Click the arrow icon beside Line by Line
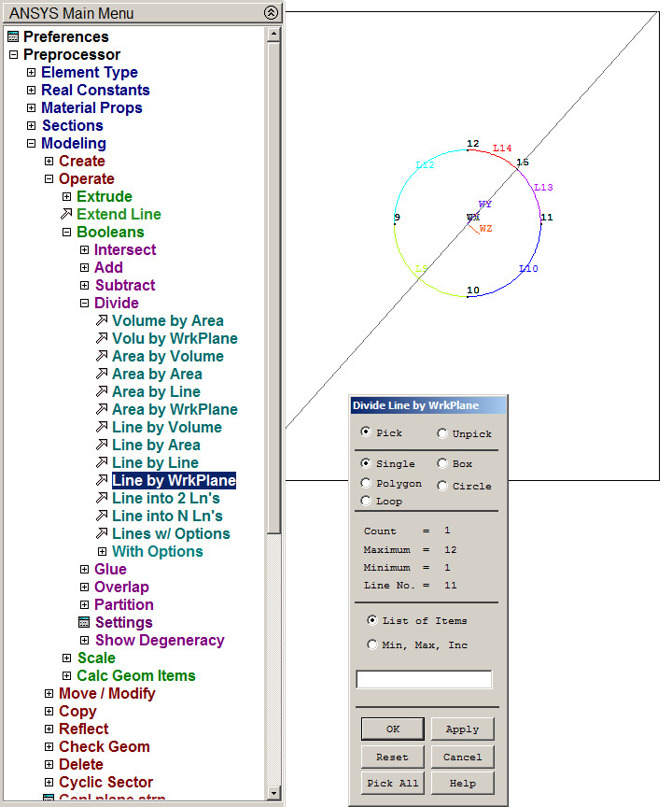Image resolution: width=672 pixels, height=807 pixels. click(102, 462)
